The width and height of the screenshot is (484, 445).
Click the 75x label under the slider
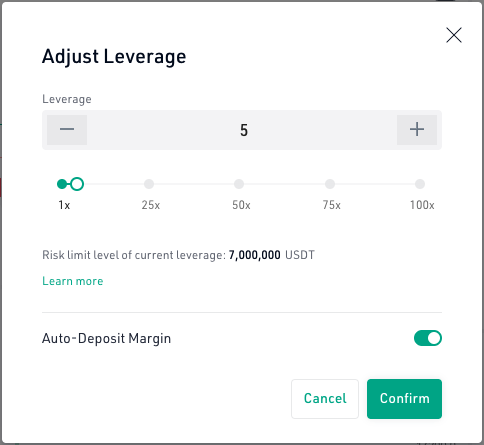point(332,205)
